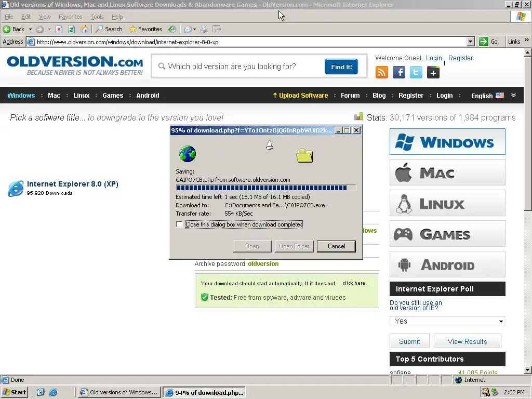
Task: Expand the Mail button dropdown arrow
Action: coord(194,30)
